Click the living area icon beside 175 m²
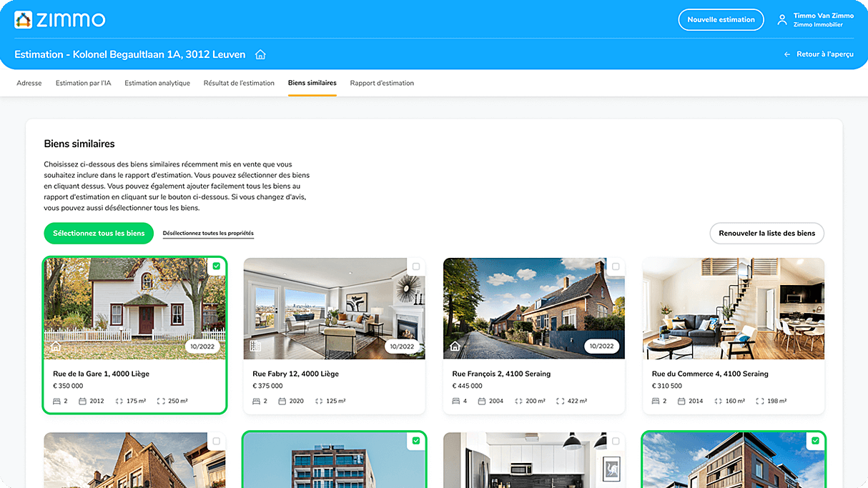868x488 pixels. click(119, 401)
